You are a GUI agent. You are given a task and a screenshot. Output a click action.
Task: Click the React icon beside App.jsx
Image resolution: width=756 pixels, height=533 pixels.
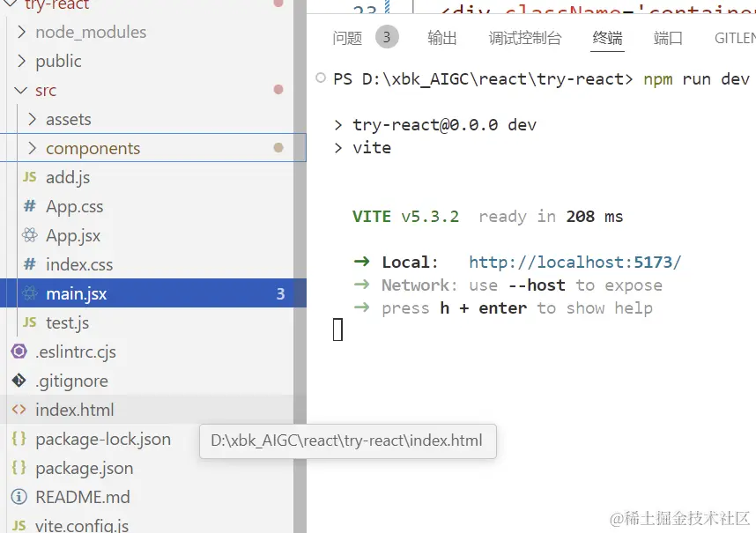(29, 235)
